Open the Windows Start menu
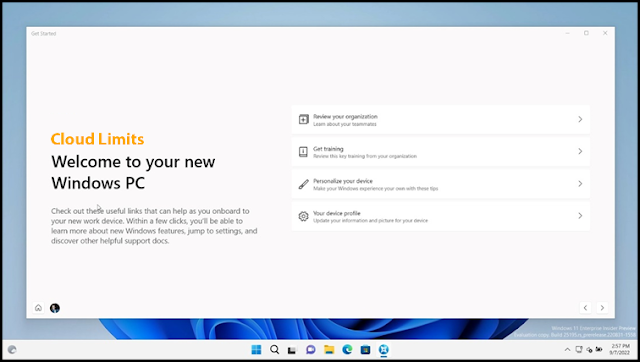The image size is (640, 362). [256, 350]
